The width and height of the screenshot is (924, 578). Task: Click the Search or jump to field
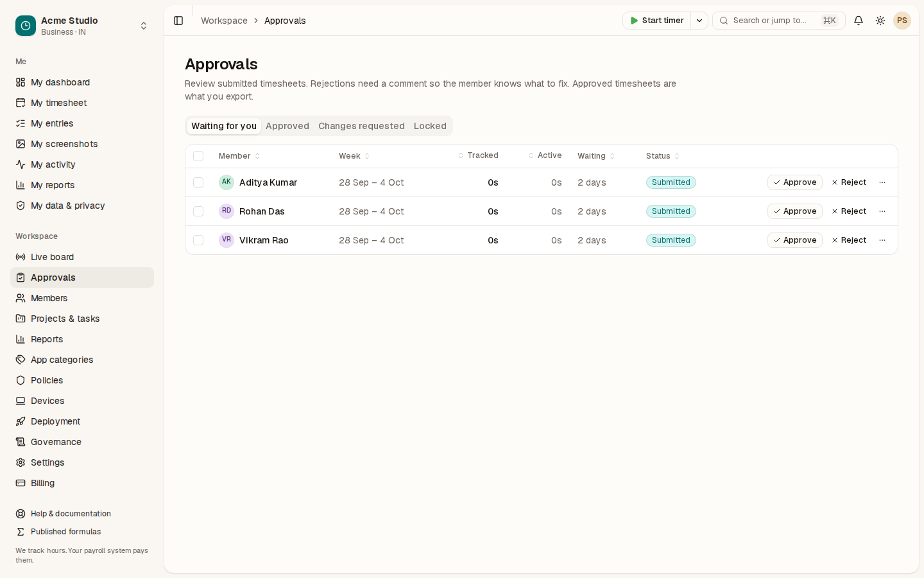779,21
